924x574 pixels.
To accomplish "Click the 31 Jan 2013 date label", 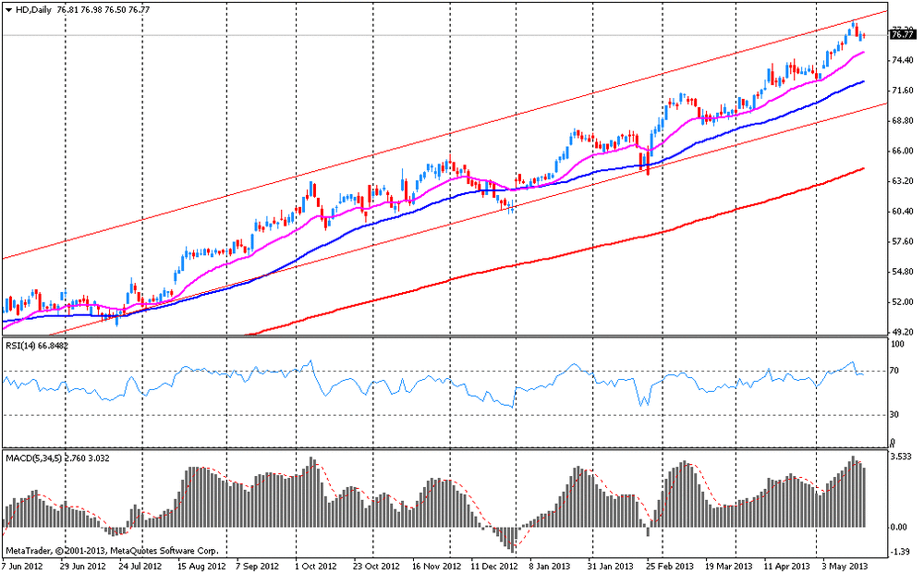I will [611, 567].
